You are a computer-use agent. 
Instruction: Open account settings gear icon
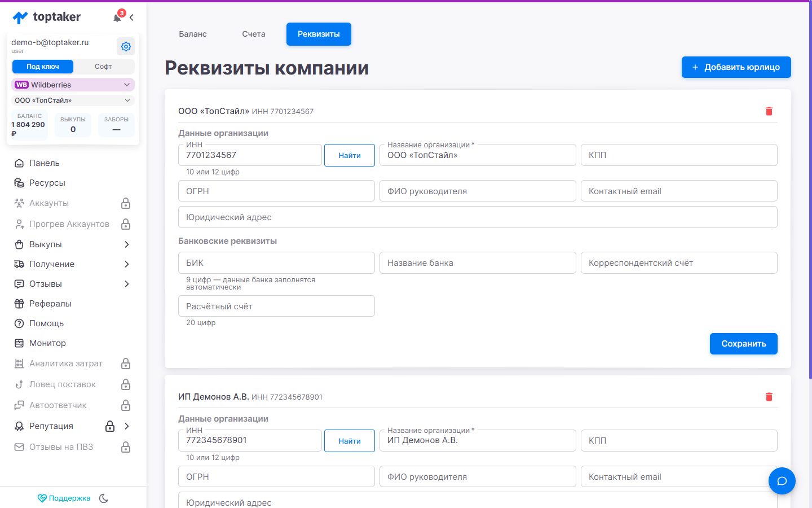(x=126, y=46)
